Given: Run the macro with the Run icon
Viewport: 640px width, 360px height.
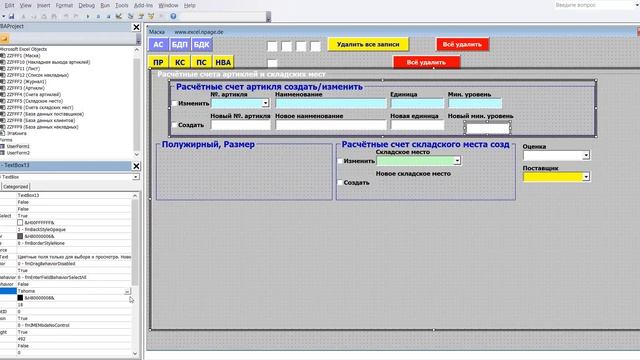Looking at the screenshot, I should click(x=88, y=16).
